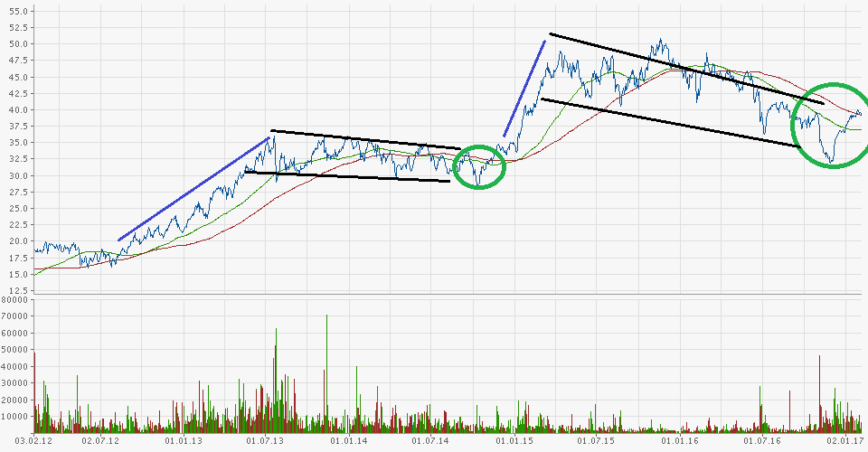Click the 01.01.16 date label
The width and height of the screenshot is (868, 452).
pos(679,441)
